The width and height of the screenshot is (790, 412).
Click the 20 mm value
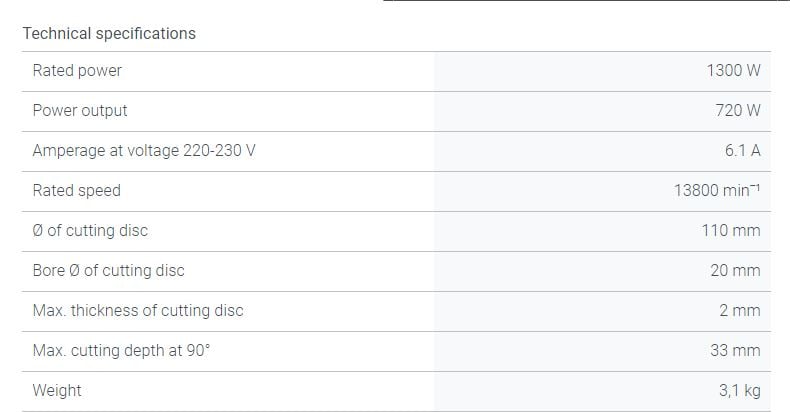(x=735, y=271)
